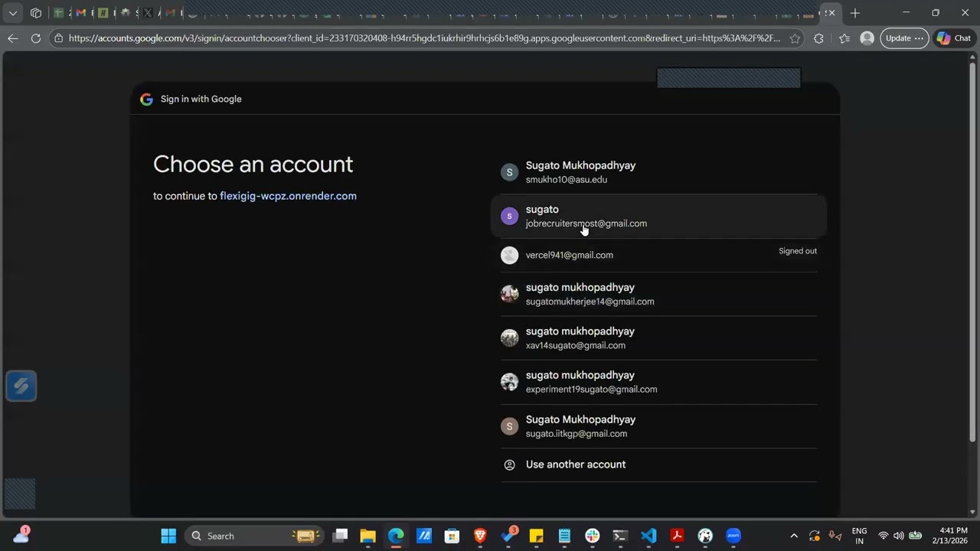Go back using browser back arrow
The width and height of the screenshot is (980, 551).
pos(12,38)
